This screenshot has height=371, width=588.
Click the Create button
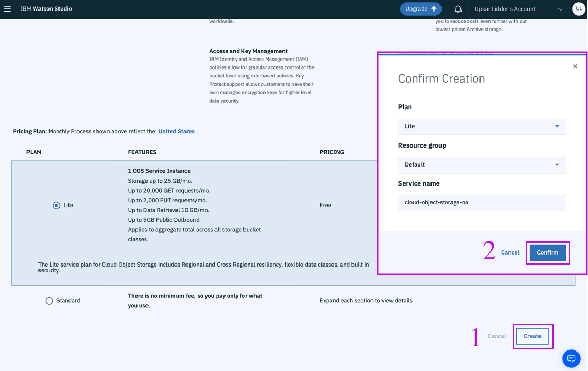pyautogui.click(x=533, y=336)
